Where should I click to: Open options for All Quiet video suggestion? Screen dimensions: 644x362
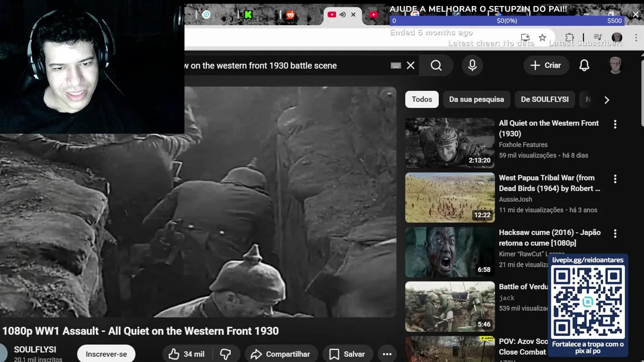615,124
